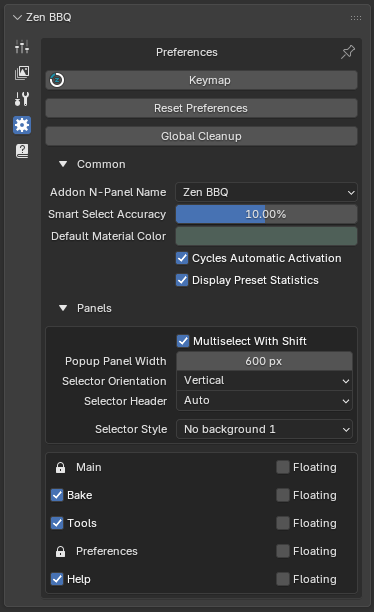Click Reset Preferences button
Screen dimensions: 374x612
[x=201, y=108]
